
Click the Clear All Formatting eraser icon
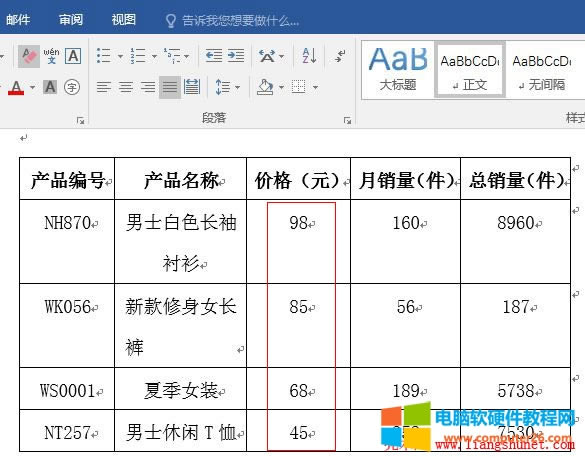[29, 56]
